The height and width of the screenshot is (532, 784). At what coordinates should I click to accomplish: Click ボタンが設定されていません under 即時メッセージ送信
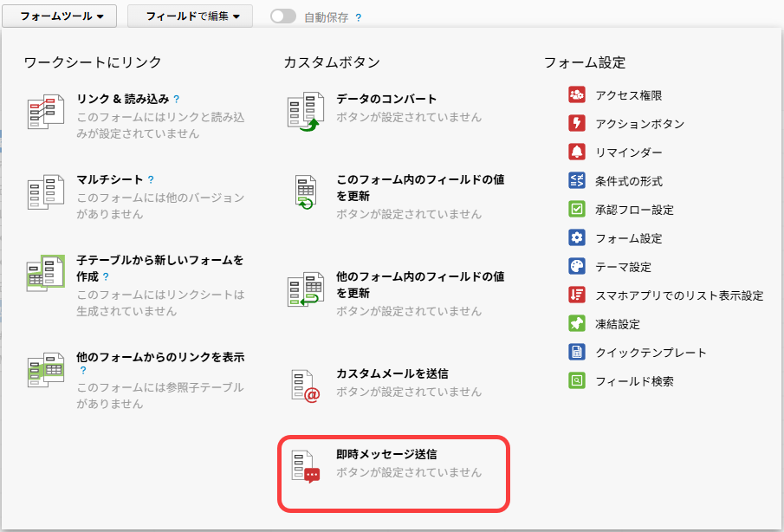point(409,472)
